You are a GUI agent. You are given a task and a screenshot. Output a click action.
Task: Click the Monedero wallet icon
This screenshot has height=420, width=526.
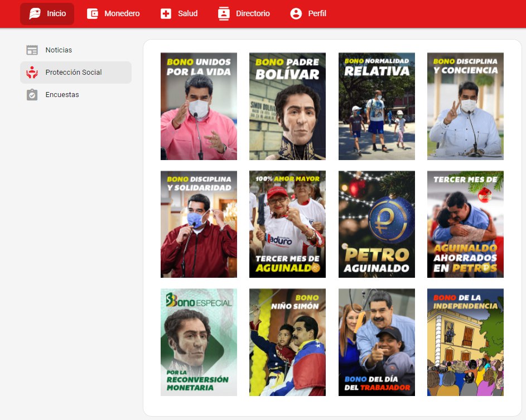pos(93,14)
